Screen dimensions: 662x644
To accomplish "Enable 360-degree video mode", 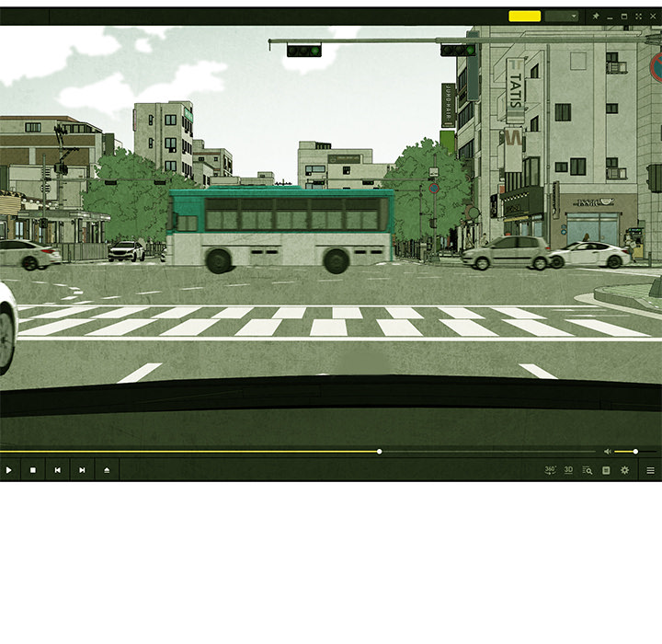I will [550, 470].
